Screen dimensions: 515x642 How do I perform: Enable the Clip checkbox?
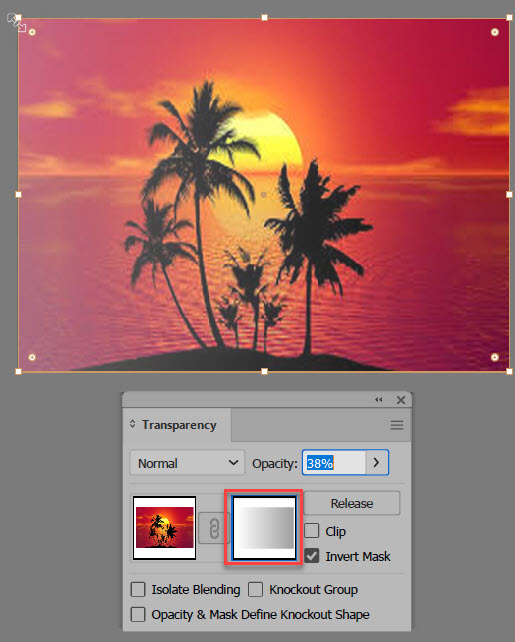click(312, 531)
